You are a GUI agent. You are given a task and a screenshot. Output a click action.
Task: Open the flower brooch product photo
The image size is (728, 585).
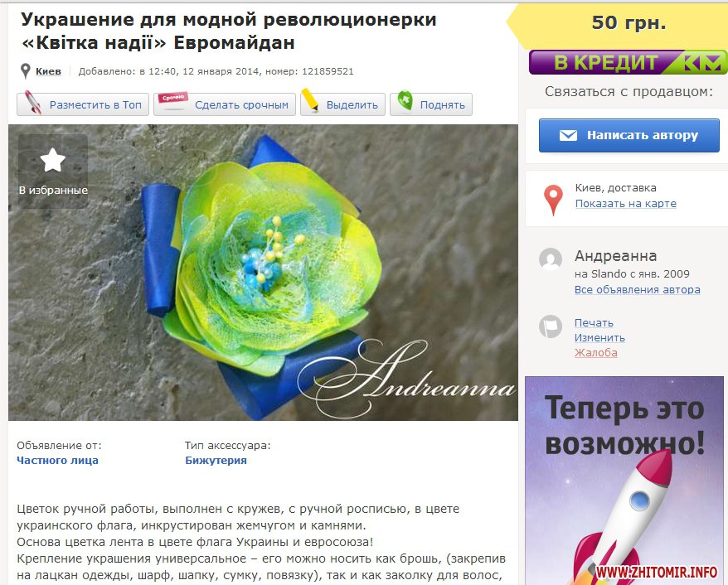tap(263, 273)
